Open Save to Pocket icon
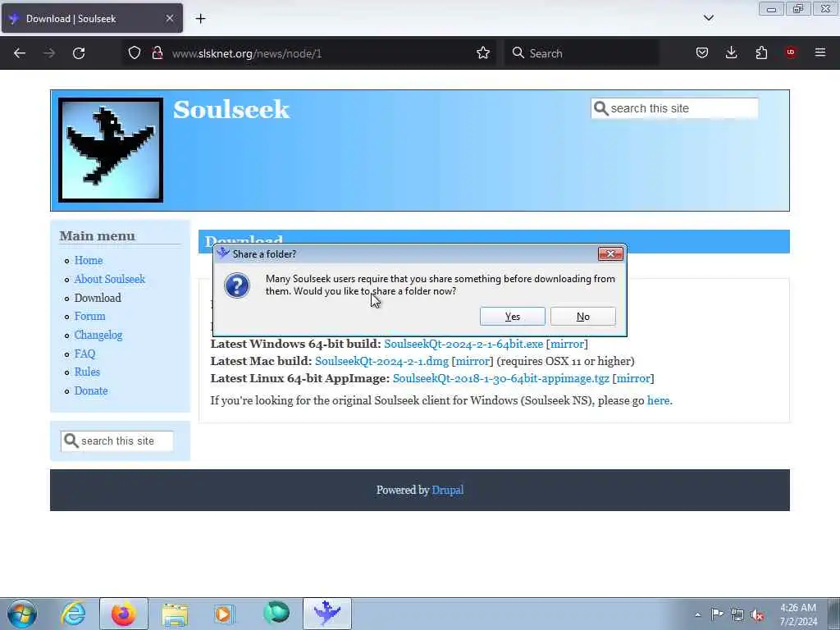 pos(702,53)
